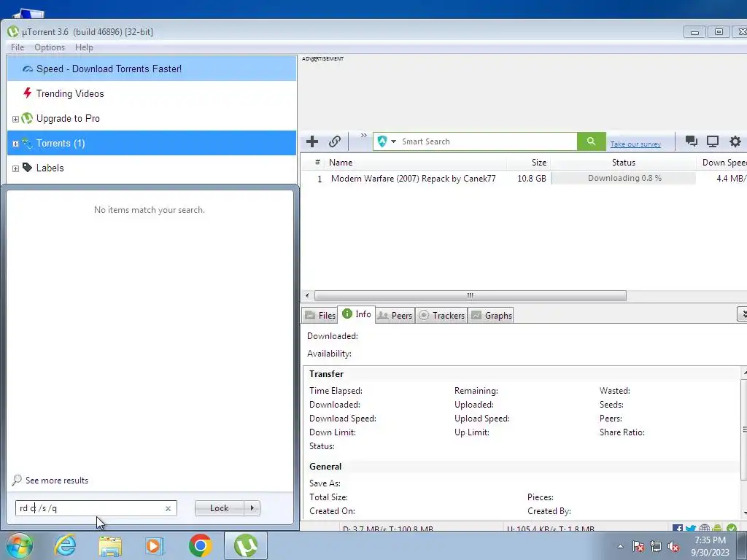Click the Trending Videos lightning icon

coord(27,93)
